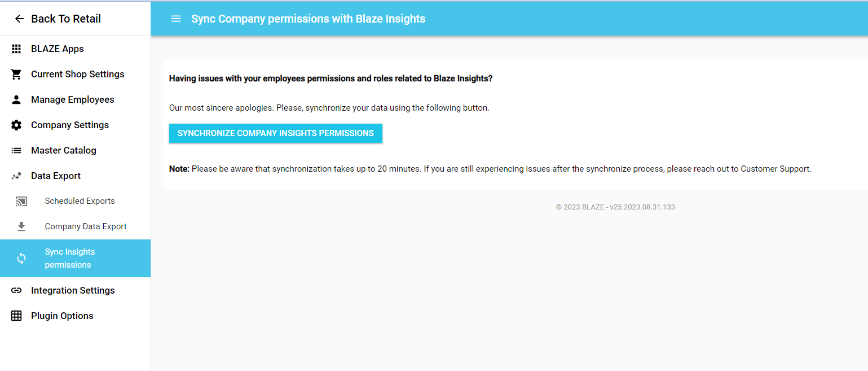The width and height of the screenshot is (868, 371).
Task: Click the cast icon beside Scheduled Exports
Action: 21,201
